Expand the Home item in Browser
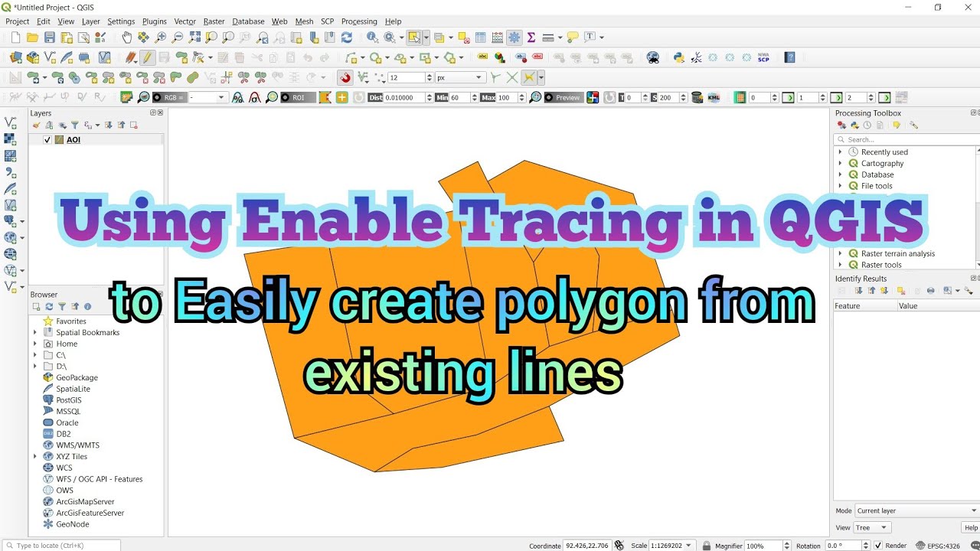This screenshot has width=980, height=551. (x=35, y=344)
